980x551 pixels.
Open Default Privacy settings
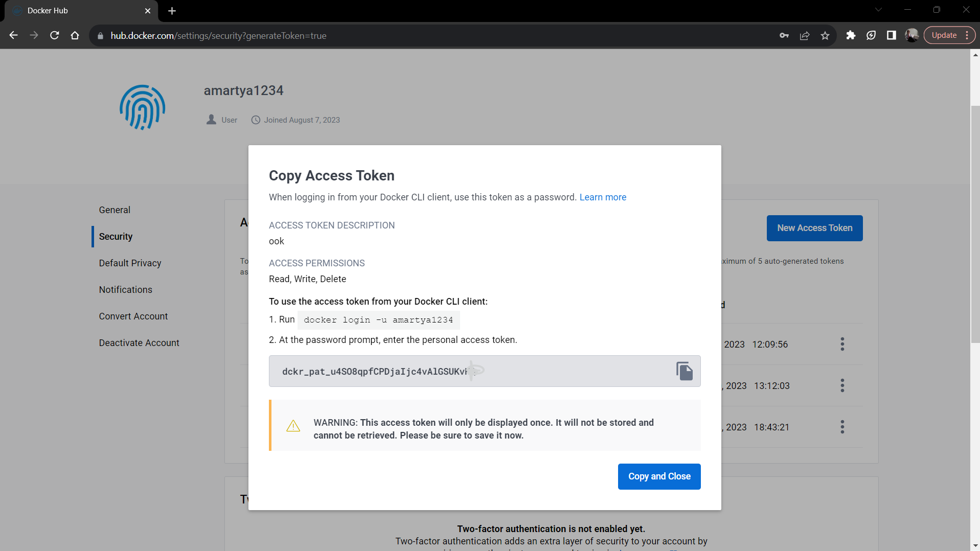[x=130, y=263]
